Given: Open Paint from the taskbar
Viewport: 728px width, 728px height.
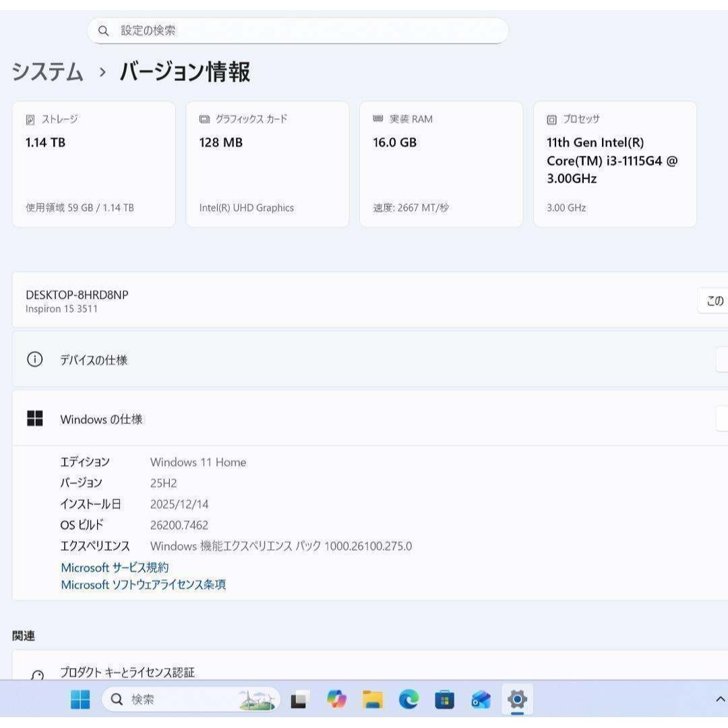Looking at the screenshot, I should coord(480,700).
